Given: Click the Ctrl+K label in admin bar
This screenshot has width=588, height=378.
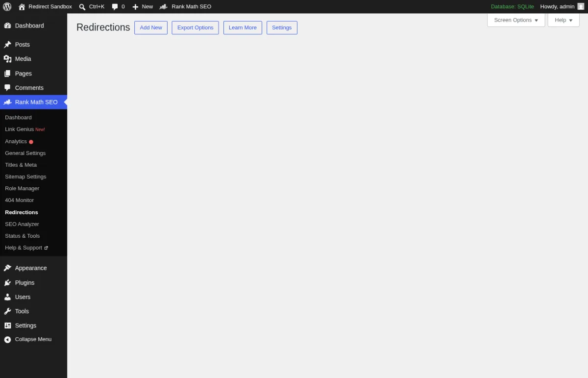Looking at the screenshot, I should (97, 7).
